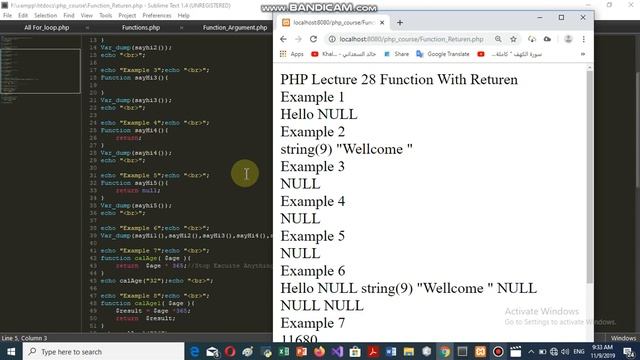Open Sublime Text View menu
Viewport: 640px width, 360px height.
[x=87, y=16]
